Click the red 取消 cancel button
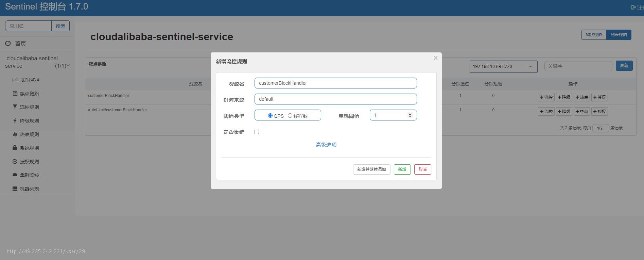Screen dimensions: 644x260 422,169
